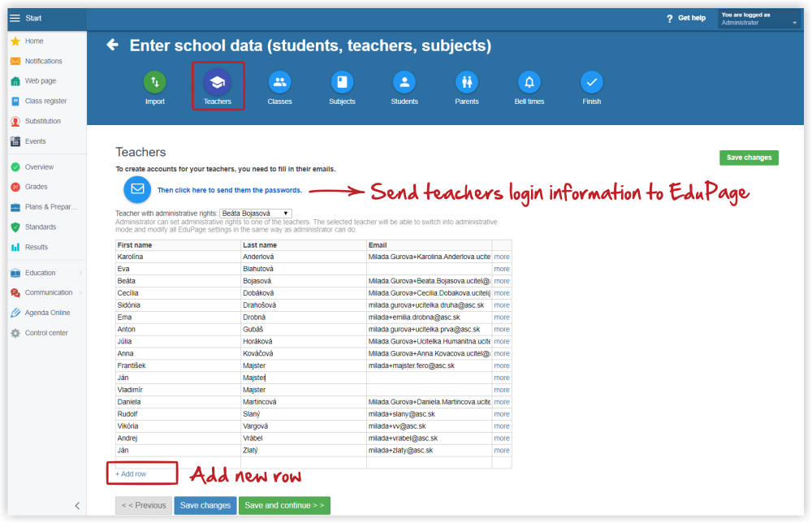The height and width of the screenshot is (523, 812).
Task: Open the teacher with administrative rights dropdown
Action: (x=256, y=214)
